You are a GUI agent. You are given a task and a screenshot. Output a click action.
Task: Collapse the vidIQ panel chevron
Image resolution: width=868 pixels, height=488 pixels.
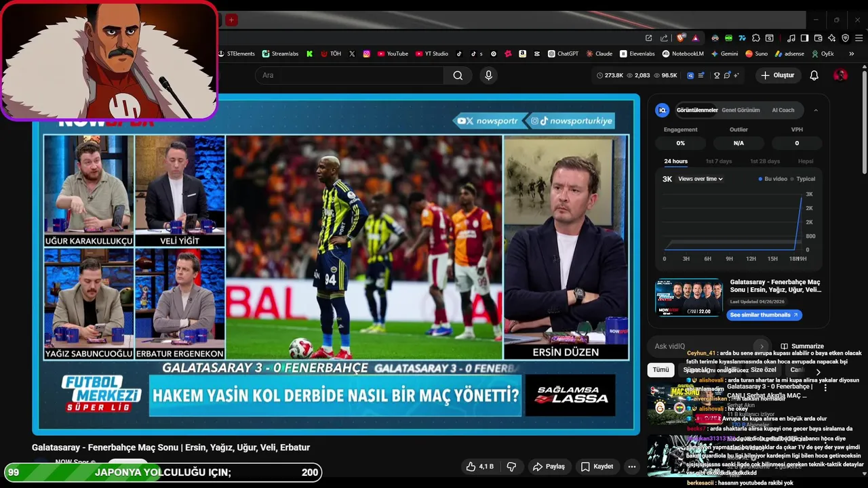tap(816, 110)
